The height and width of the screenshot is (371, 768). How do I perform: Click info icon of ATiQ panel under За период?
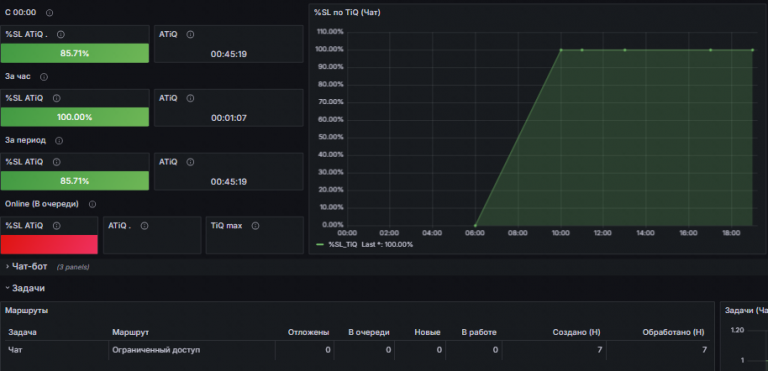(191, 162)
